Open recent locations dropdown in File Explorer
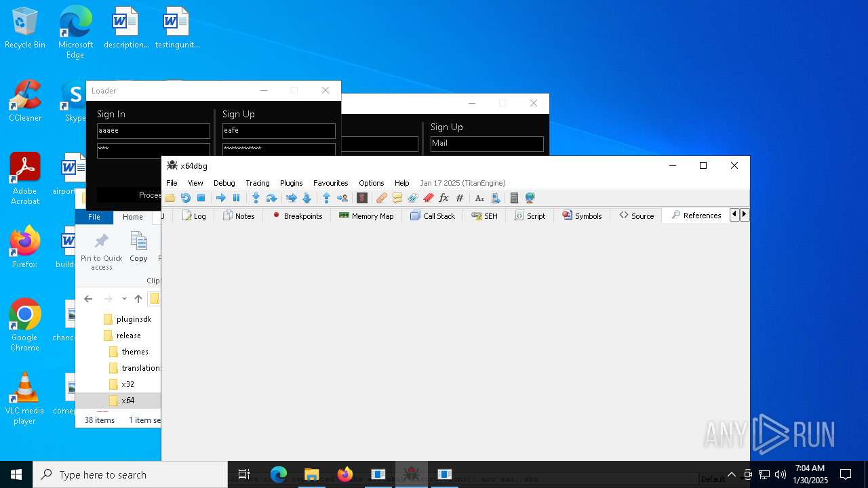The width and height of the screenshot is (868, 488). [x=124, y=299]
